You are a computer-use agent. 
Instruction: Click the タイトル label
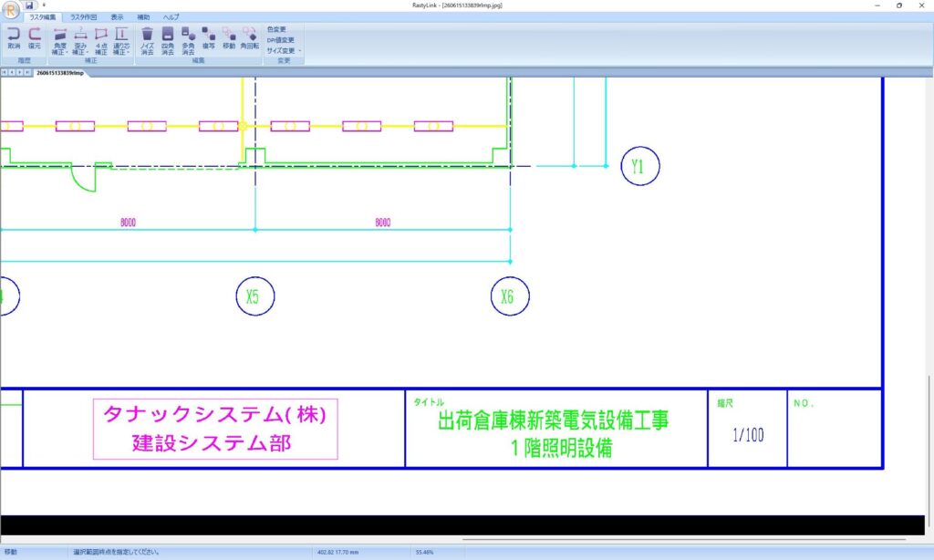pyautogui.click(x=429, y=402)
